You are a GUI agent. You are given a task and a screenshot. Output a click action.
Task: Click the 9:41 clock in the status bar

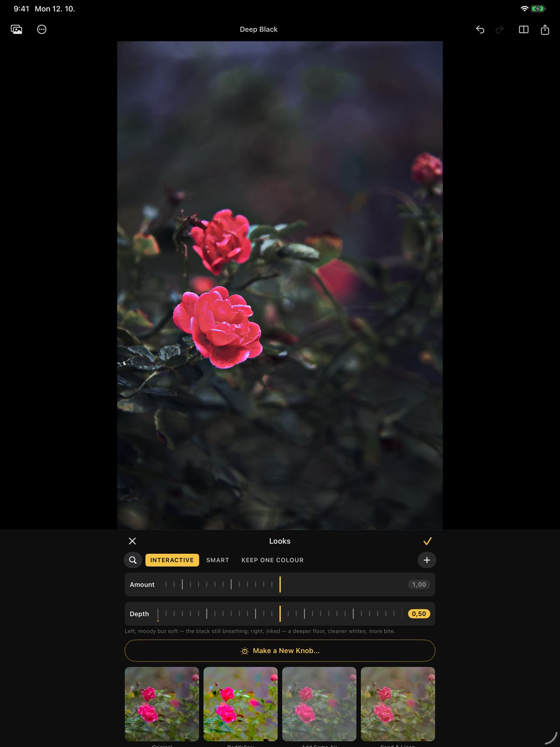pos(22,9)
